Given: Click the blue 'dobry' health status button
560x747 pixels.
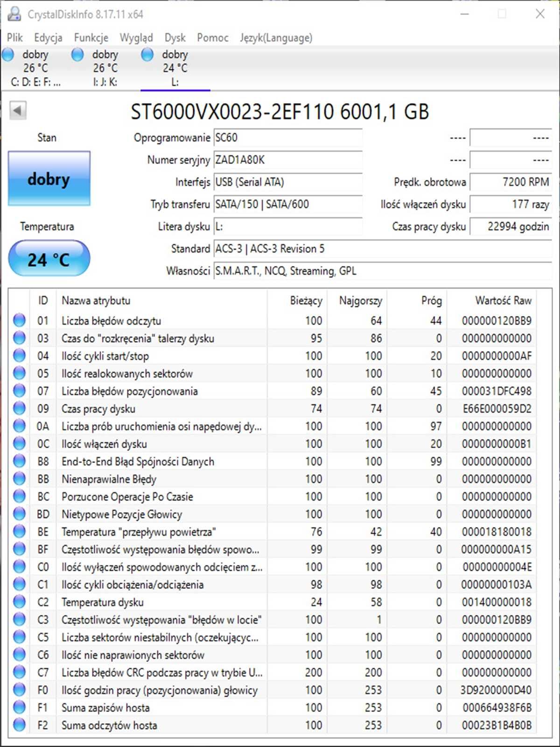Looking at the screenshot, I should pos(49,179).
